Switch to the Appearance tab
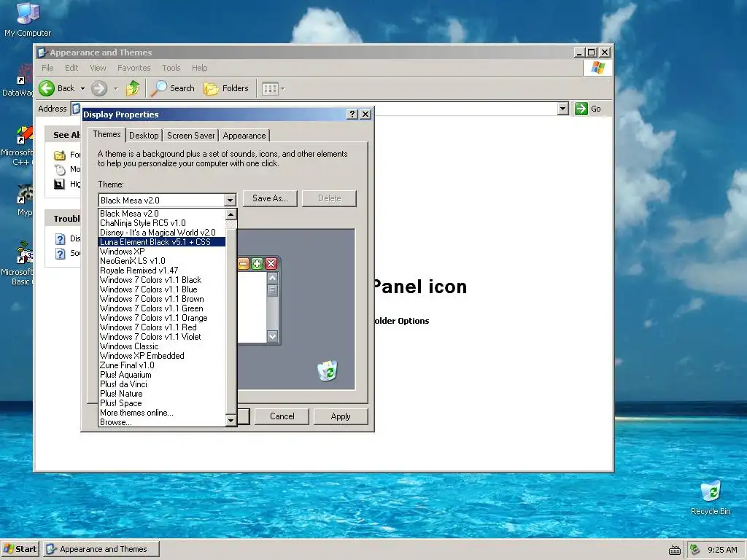The image size is (747, 560). 244,136
